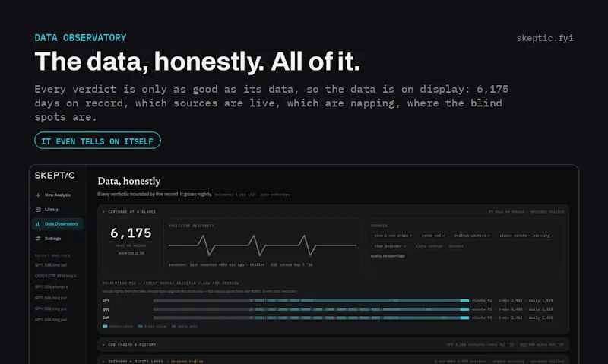
Task: Open New Analysis in the sidebar
Action: 58,195
